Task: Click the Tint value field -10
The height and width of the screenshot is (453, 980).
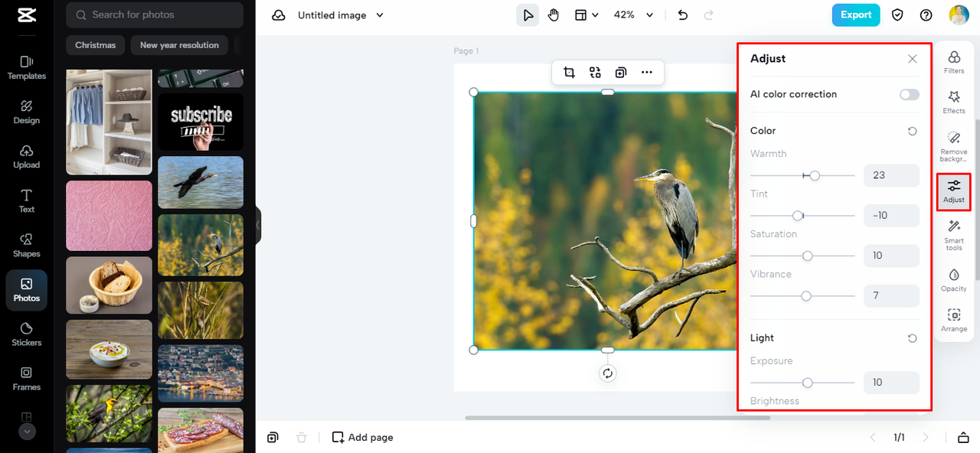Action: point(891,216)
